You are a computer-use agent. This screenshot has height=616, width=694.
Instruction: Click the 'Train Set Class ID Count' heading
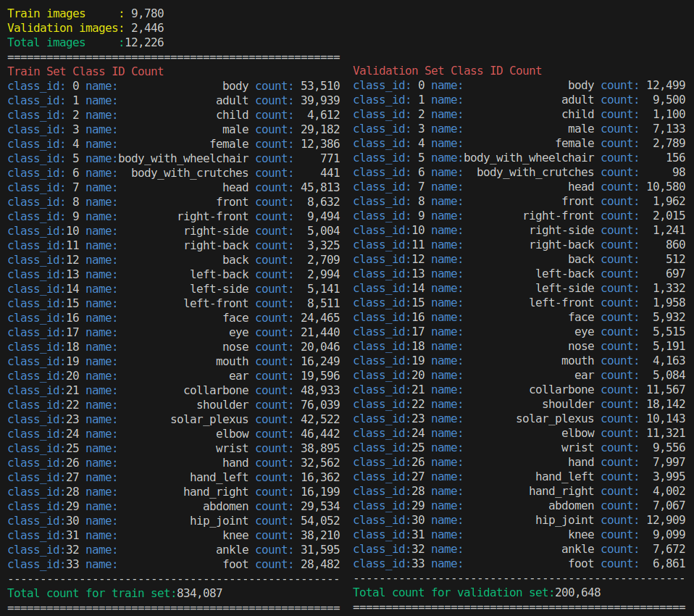pyautogui.click(x=86, y=71)
